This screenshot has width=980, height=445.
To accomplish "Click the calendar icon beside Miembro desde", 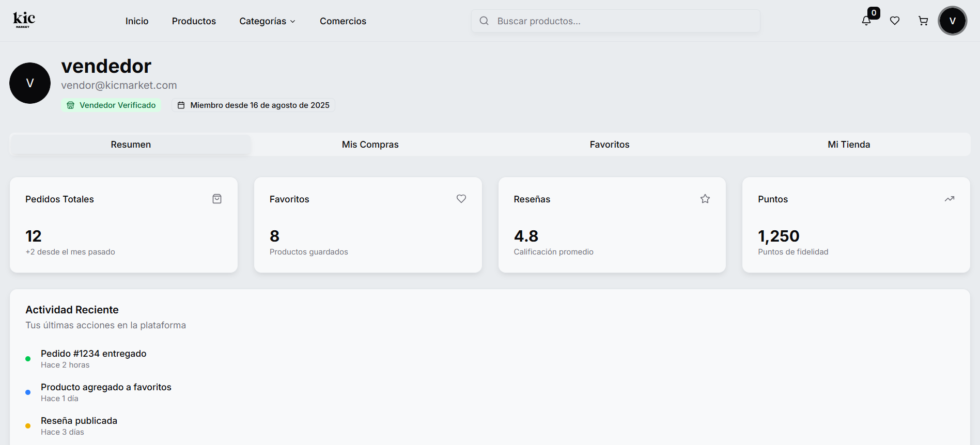I will [181, 105].
